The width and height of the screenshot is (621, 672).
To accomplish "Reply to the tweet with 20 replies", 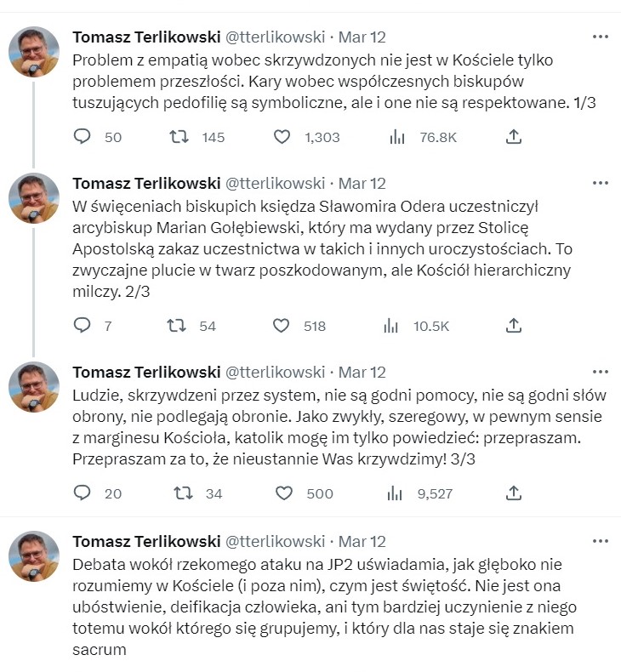I will pyautogui.click(x=83, y=493).
